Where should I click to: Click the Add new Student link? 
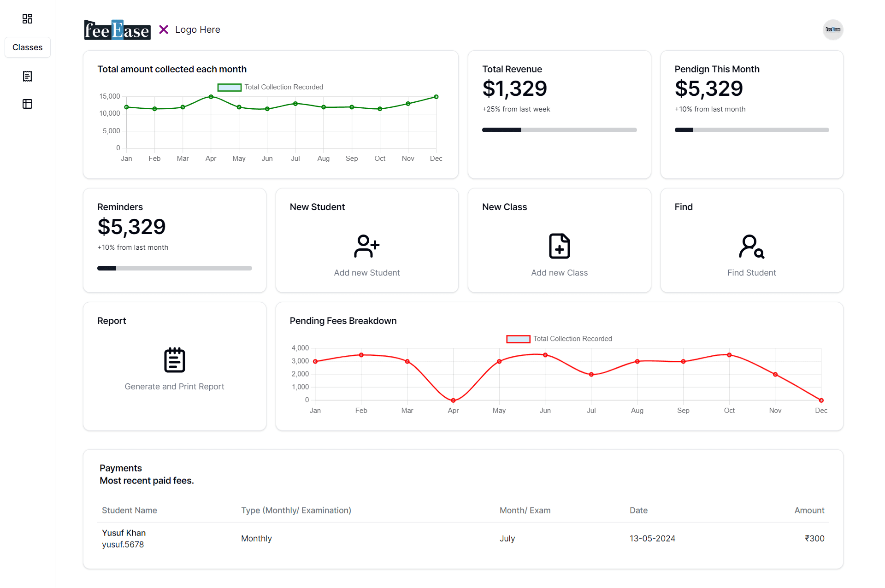coord(366,272)
